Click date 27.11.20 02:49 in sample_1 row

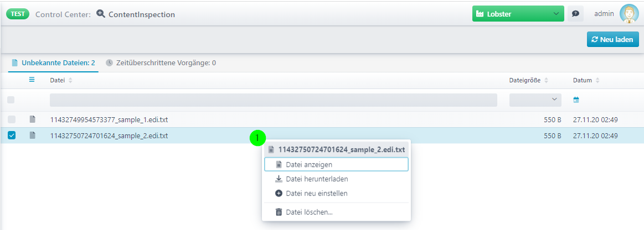(595, 120)
